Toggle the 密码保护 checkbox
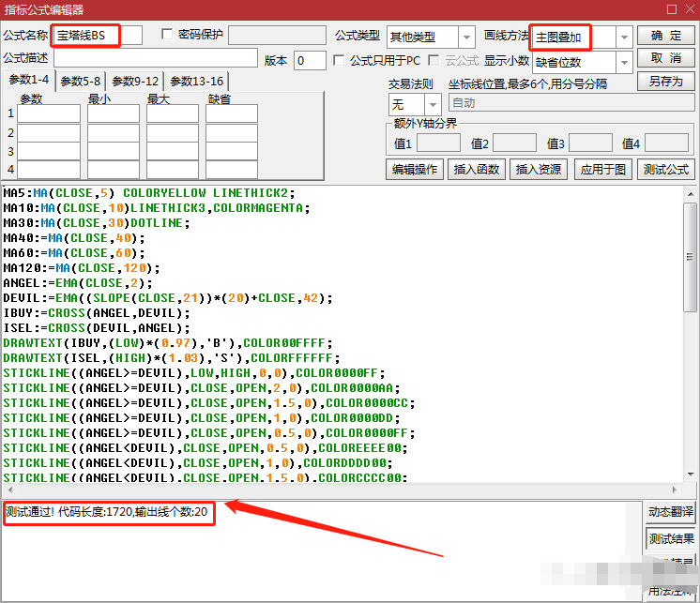This screenshot has height=603, width=700. (167, 34)
